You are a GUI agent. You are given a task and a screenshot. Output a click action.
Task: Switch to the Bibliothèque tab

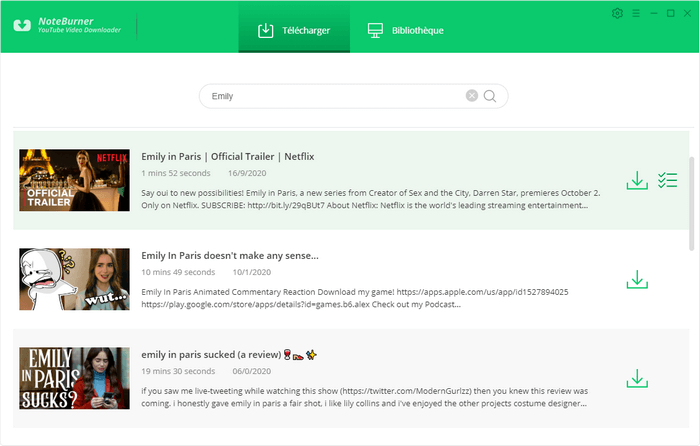pyautogui.click(x=405, y=28)
